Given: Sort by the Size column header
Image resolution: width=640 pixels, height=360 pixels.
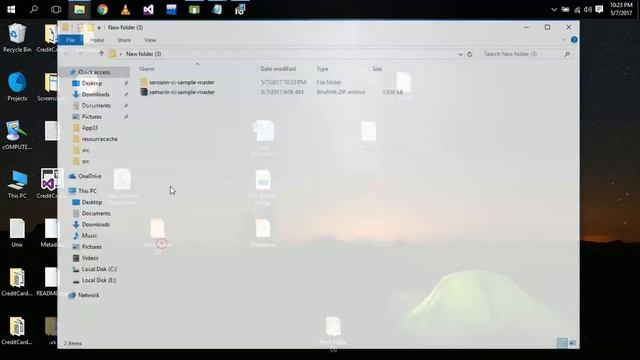Looking at the screenshot, I should tap(377, 69).
